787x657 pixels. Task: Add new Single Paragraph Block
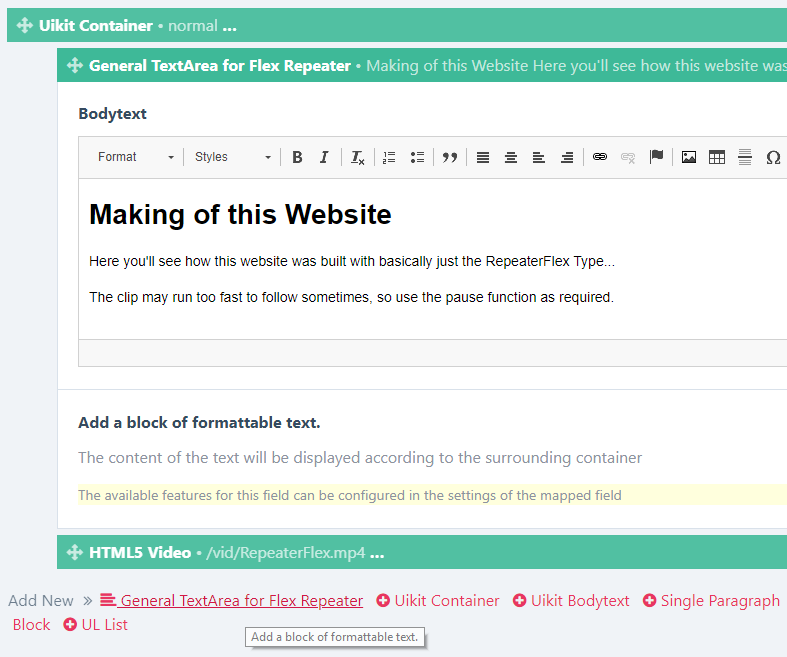click(711, 600)
